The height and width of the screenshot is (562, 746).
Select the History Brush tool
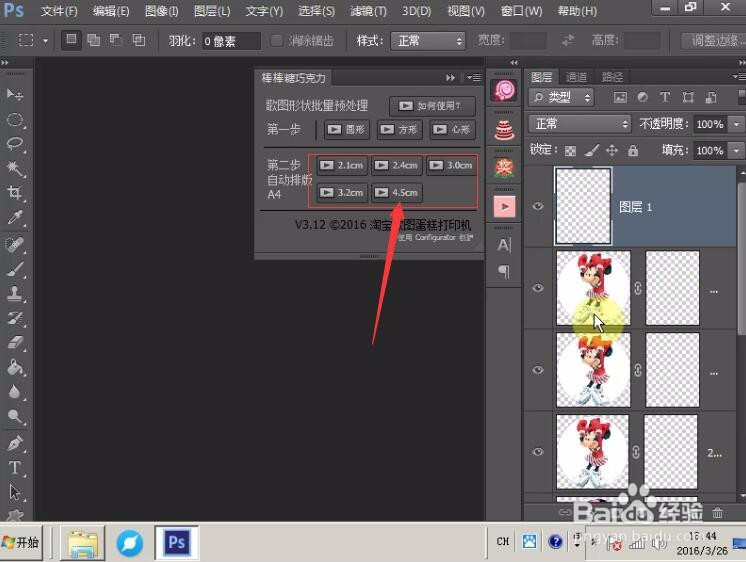pyautogui.click(x=15, y=318)
